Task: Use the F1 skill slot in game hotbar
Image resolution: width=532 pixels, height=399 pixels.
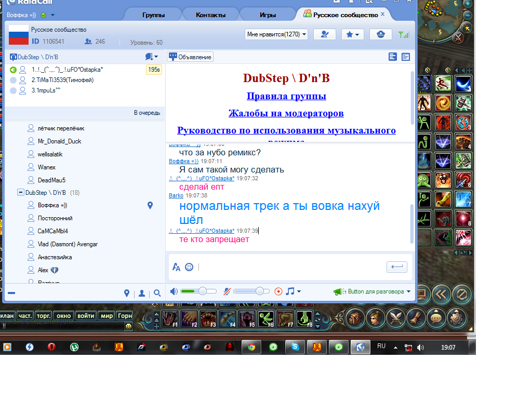Action: click(x=169, y=320)
